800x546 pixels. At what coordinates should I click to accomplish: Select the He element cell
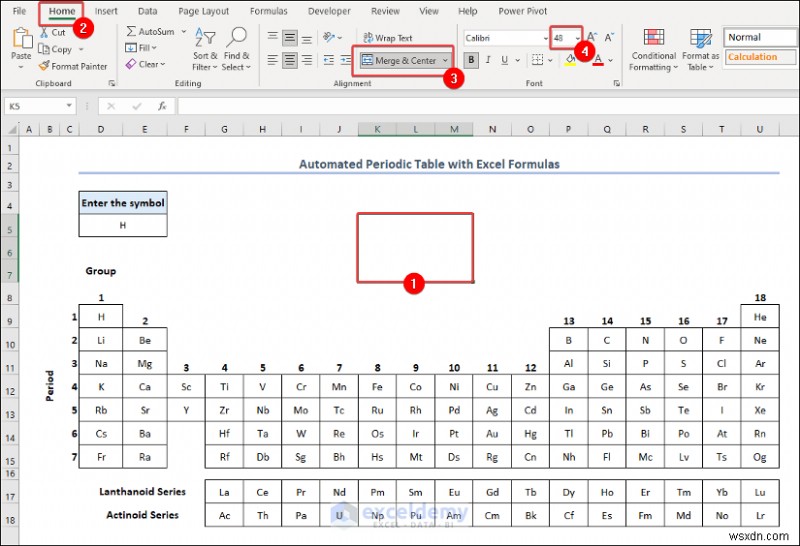[760, 317]
